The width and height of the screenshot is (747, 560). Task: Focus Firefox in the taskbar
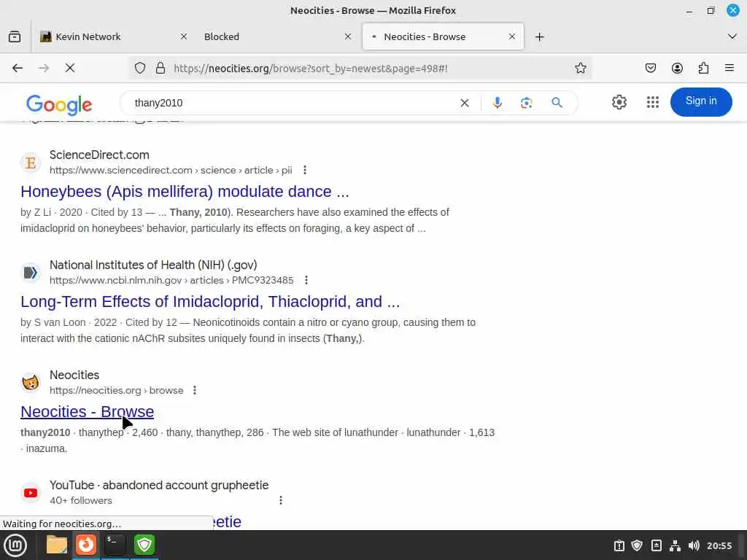86,545
